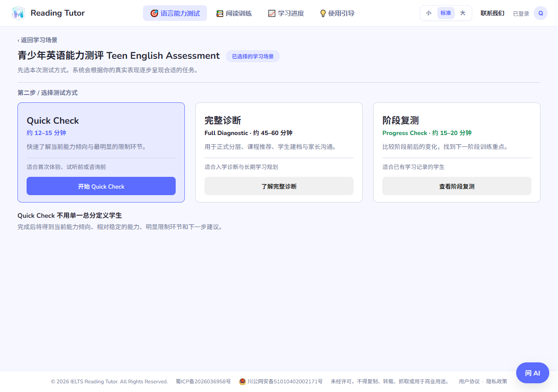This screenshot has width=558, height=392.
Task: Open the 用户协议 link
Action: tap(469, 382)
